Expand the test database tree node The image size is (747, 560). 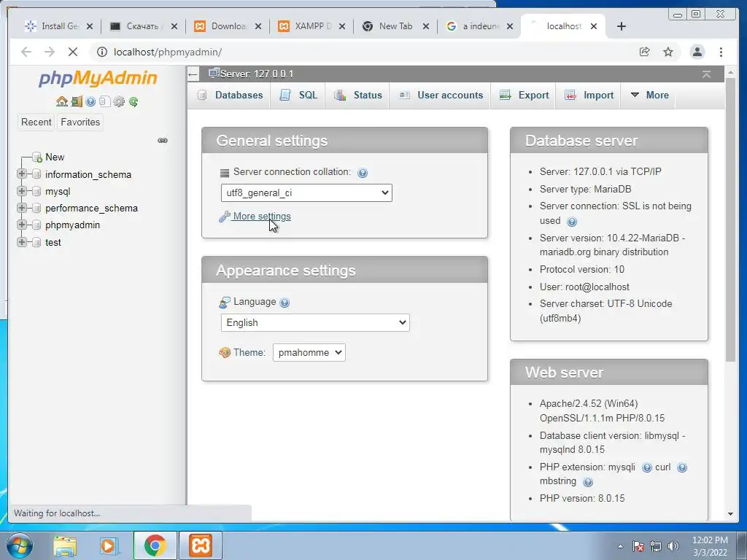pos(21,242)
